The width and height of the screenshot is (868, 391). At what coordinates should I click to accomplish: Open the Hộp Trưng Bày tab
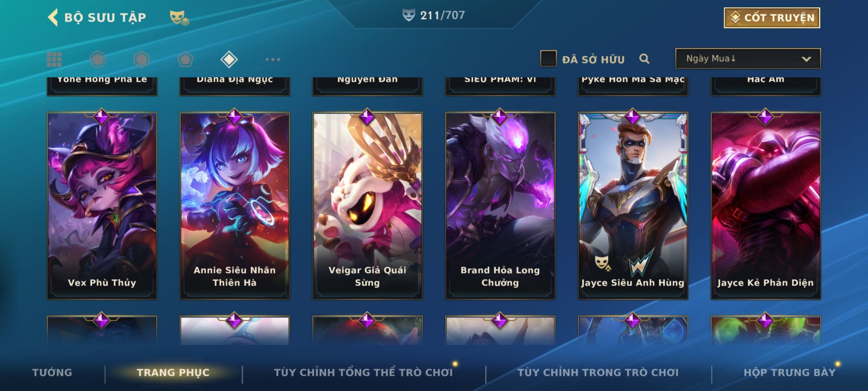[790, 372]
